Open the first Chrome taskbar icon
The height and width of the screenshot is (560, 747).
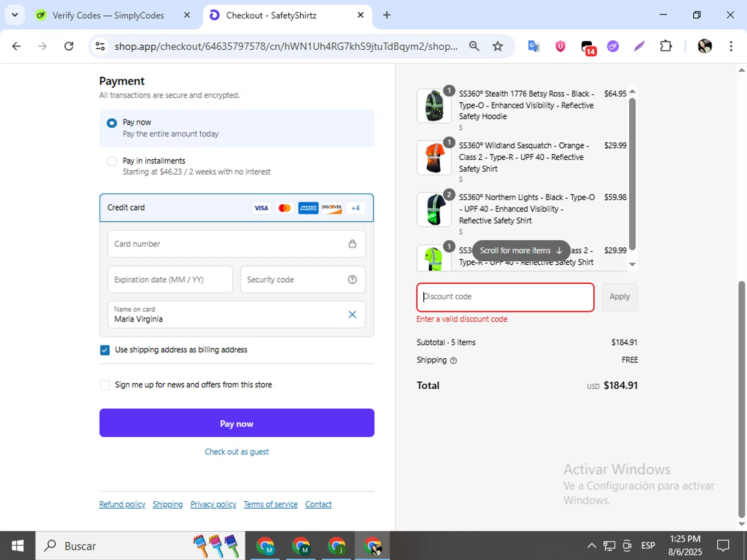265,546
